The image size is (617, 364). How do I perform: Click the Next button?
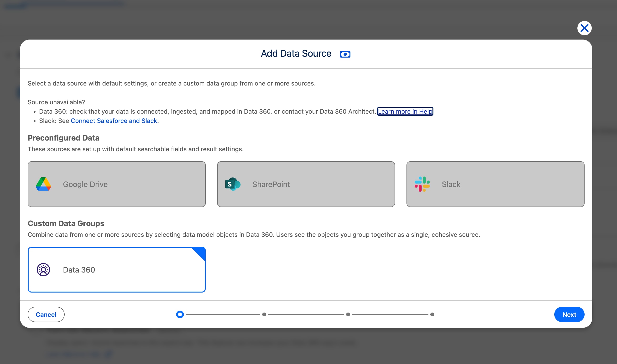569,314
